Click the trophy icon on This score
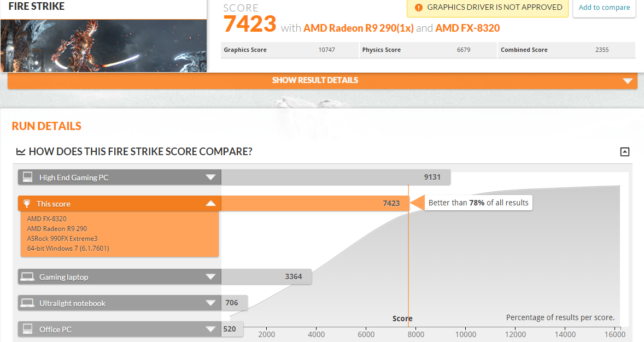This screenshot has width=644, height=342. point(27,203)
